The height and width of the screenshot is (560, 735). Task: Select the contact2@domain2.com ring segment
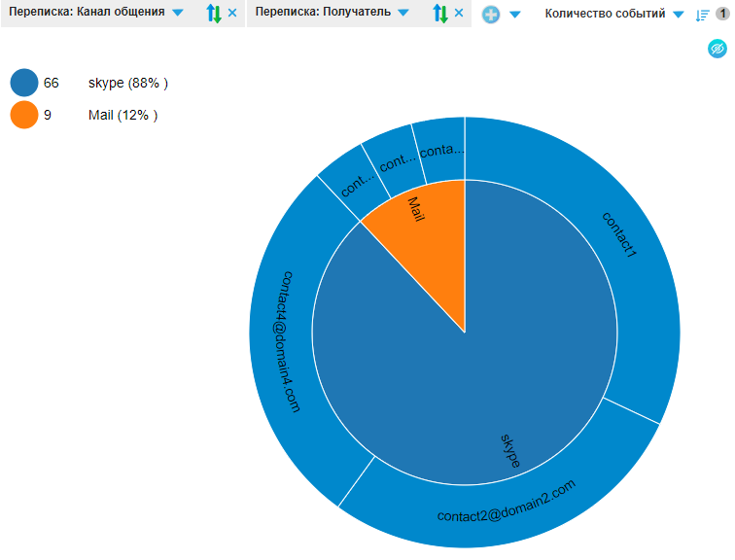(x=506, y=504)
